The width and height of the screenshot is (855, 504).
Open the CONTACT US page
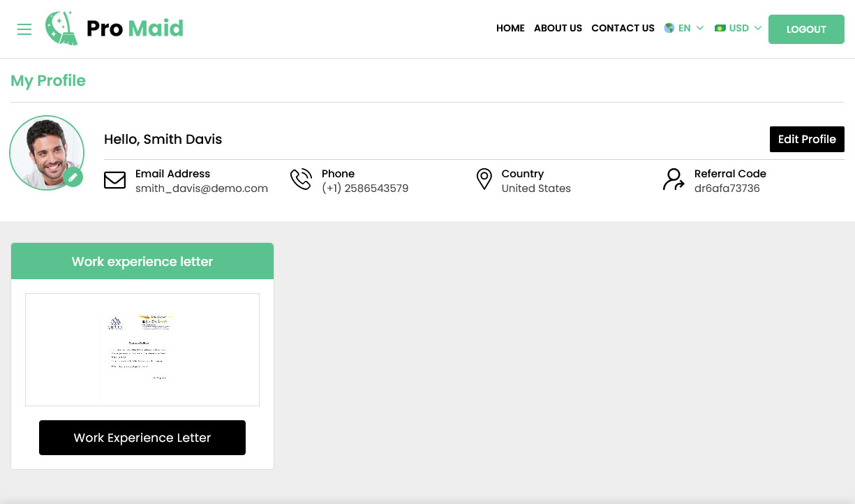623,28
